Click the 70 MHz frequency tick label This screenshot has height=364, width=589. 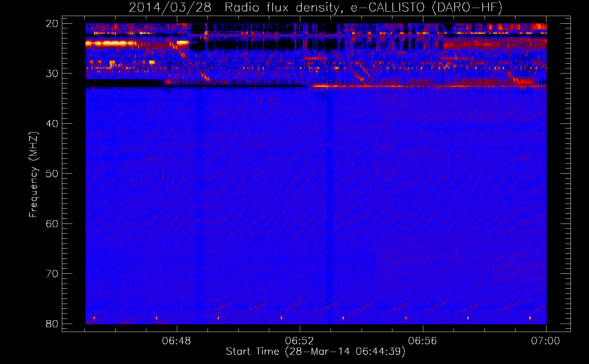pos(52,274)
